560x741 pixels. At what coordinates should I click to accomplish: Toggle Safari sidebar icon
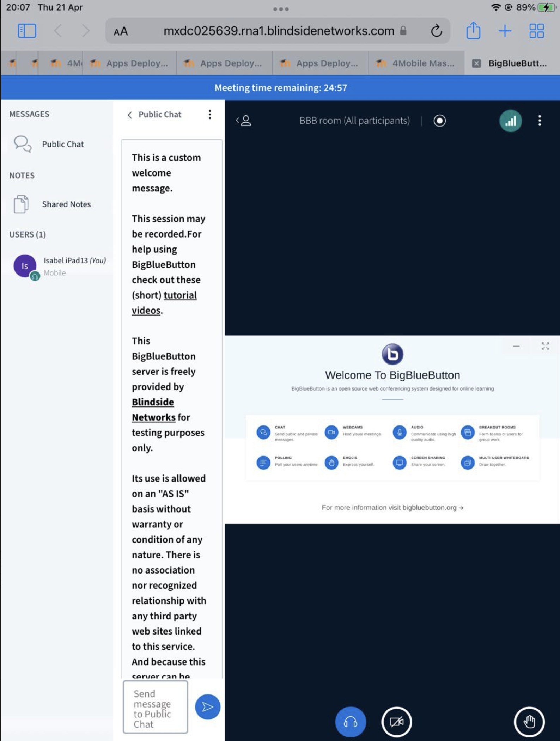pos(27,31)
